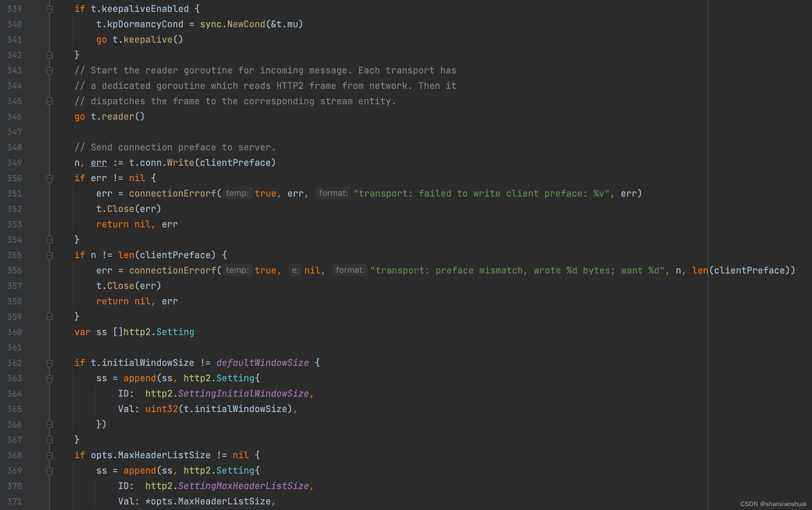Image resolution: width=812 pixels, height=510 pixels.
Task: Click fold end marker at line 366
Action: click(50, 424)
